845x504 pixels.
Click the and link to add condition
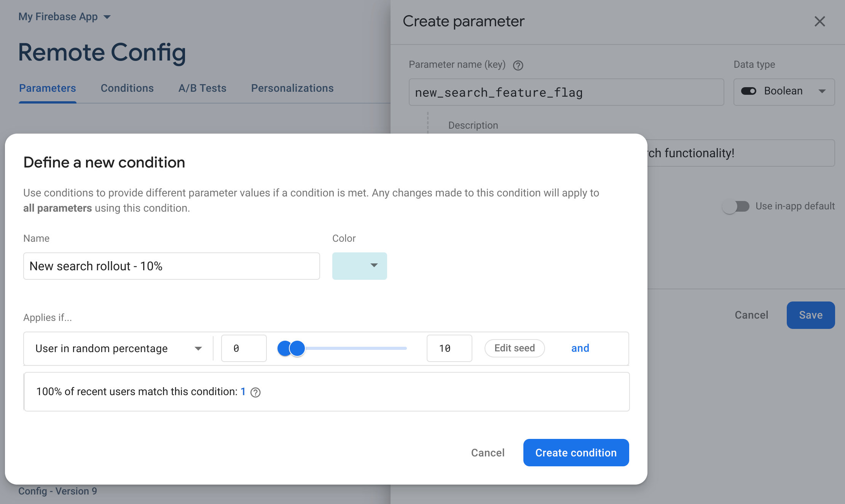[x=579, y=348]
